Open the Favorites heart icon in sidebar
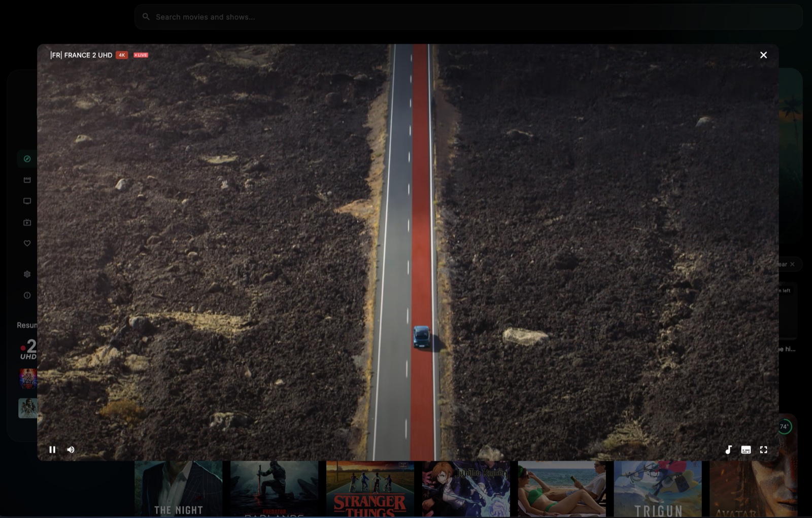 click(27, 243)
